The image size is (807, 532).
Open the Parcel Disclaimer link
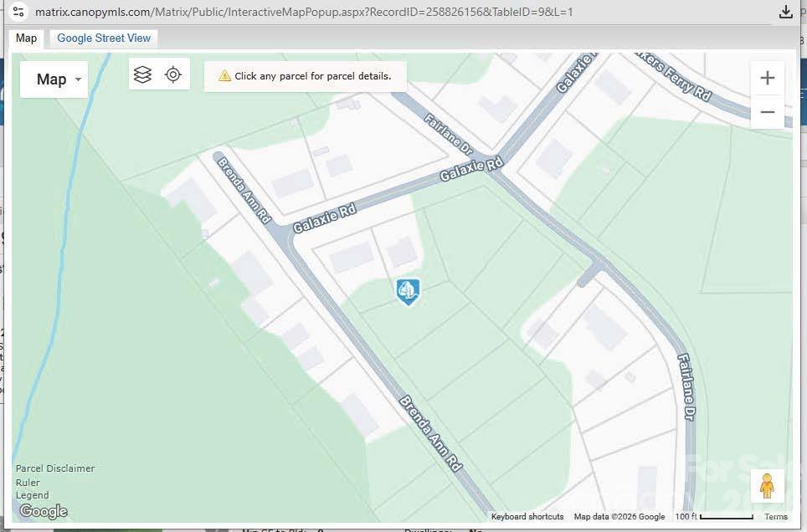click(x=55, y=468)
